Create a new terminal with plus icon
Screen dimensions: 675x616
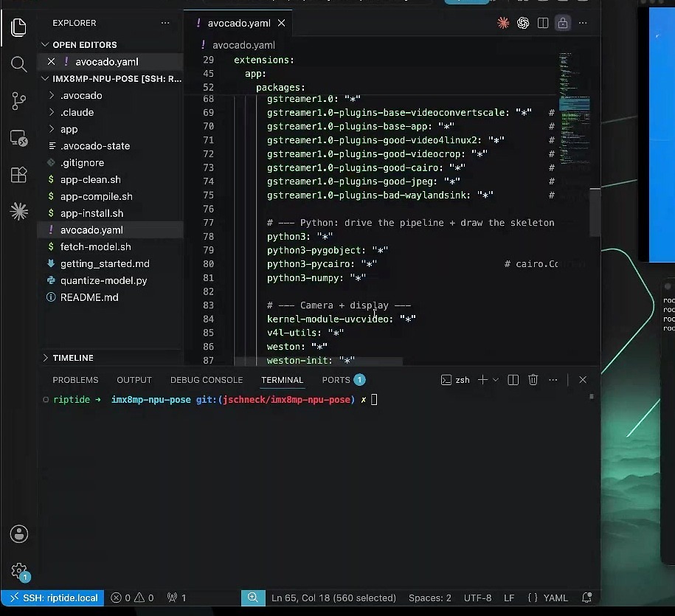[483, 380]
